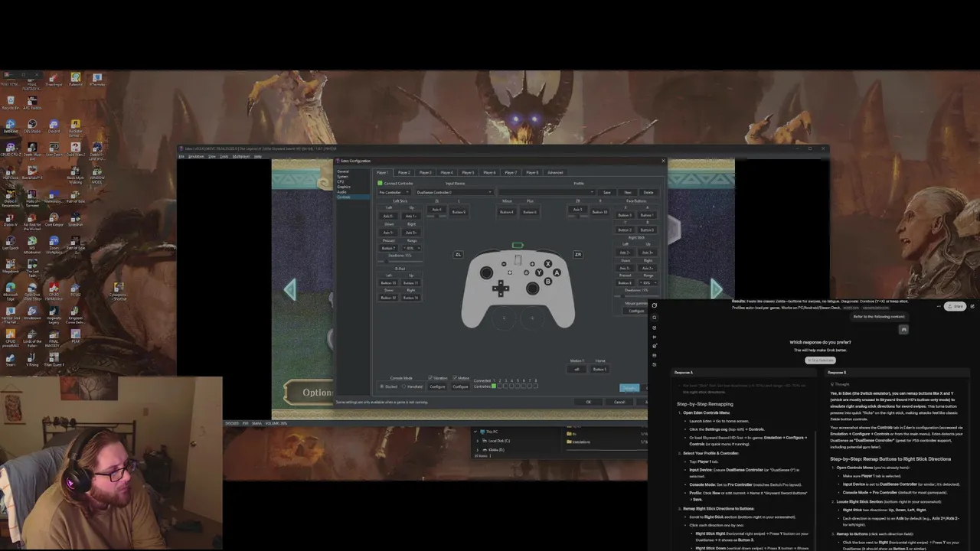Select Graphics in the configuration sidebar
The height and width of the screenshot is (551, 980).
[344, 187]
